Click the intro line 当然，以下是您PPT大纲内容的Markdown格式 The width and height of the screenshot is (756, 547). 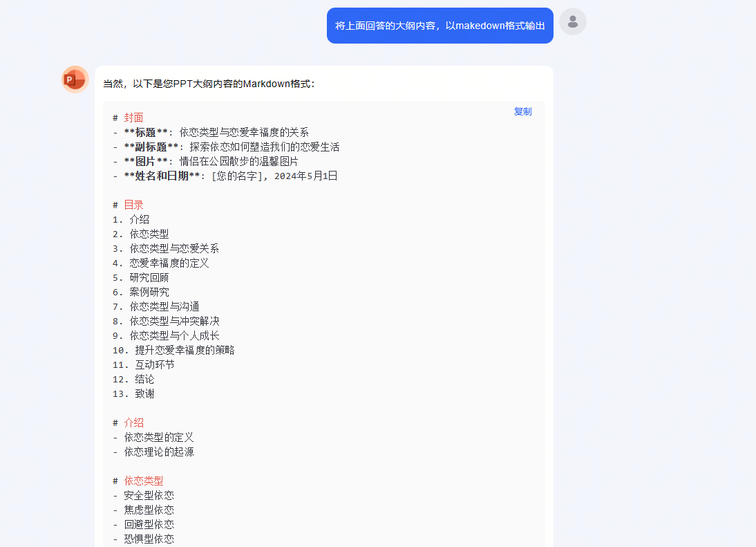pos(209,84)
